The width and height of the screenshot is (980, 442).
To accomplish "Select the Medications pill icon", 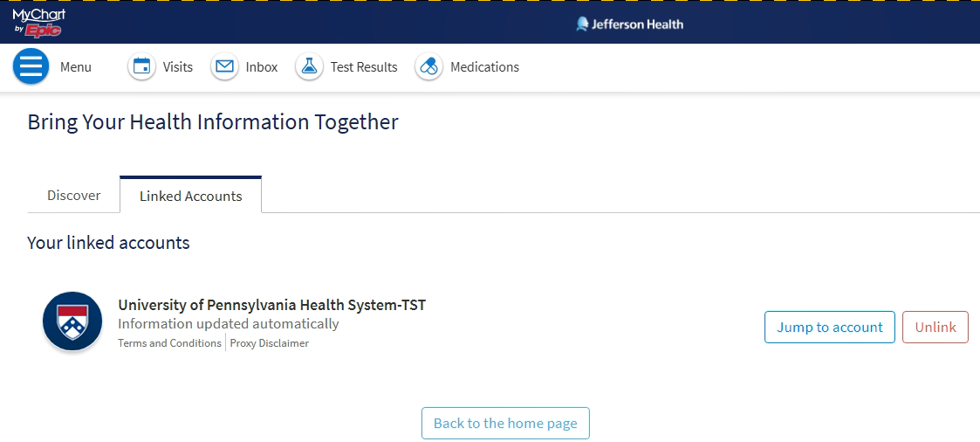I will [x=428, y=67].
